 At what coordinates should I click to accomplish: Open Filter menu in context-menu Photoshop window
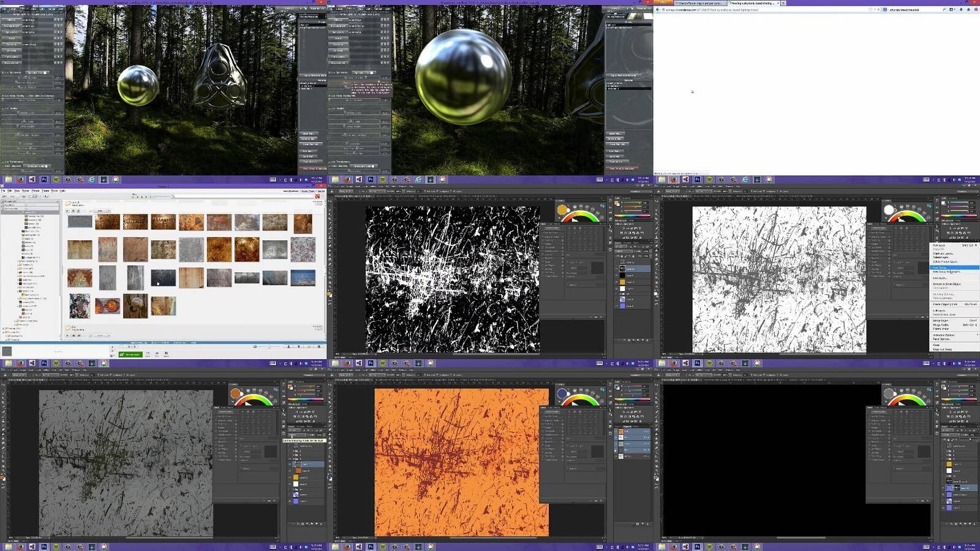(707, 186)
